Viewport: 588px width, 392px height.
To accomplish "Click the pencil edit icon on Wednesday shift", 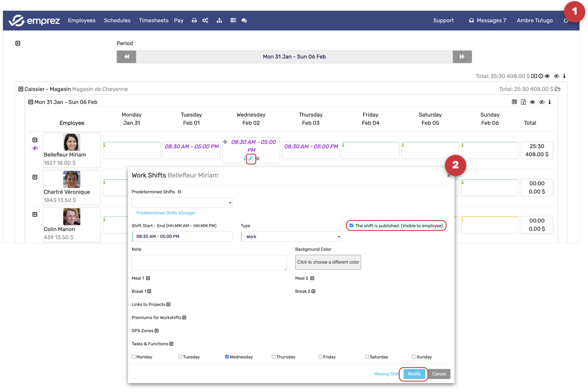I will coord(250,159).
